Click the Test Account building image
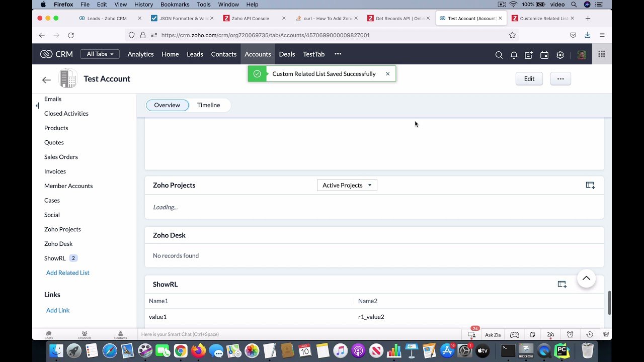The image size is (644, 362). (x=68, y=78)
